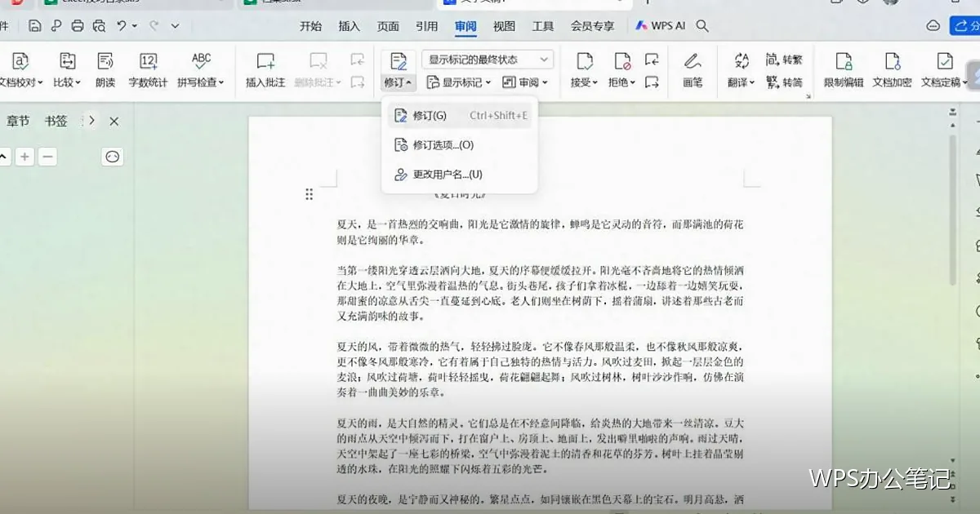Viewport: 980px width, 514px height.
Task: Open the quick access toolbar customize chevron
Action: [176, 26]
